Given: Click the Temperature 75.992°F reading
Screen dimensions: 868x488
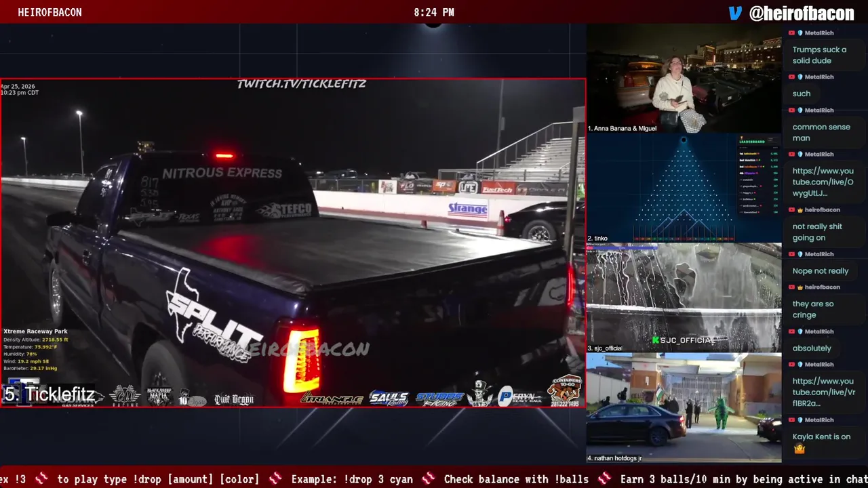Looking at the screenshot, I should point(30,347).
